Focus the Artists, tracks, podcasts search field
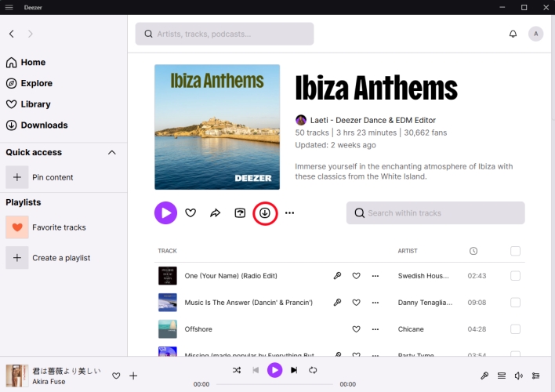 [x=224, y=34]
